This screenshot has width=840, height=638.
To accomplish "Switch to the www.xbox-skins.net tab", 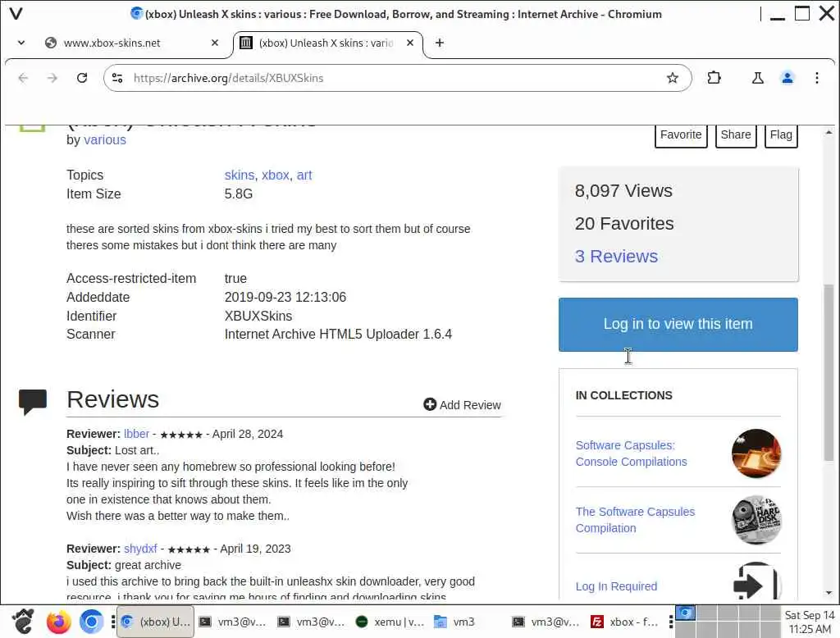I will (130, 43).
